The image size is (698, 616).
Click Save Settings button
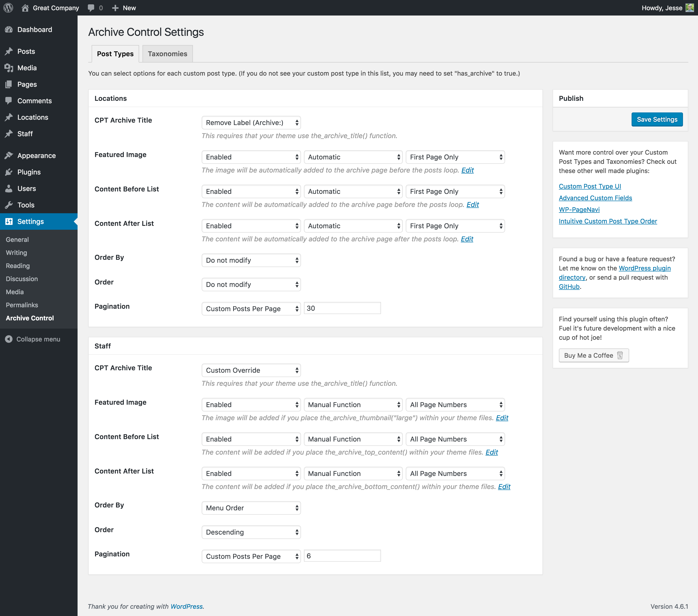click(x=657, y=119)
